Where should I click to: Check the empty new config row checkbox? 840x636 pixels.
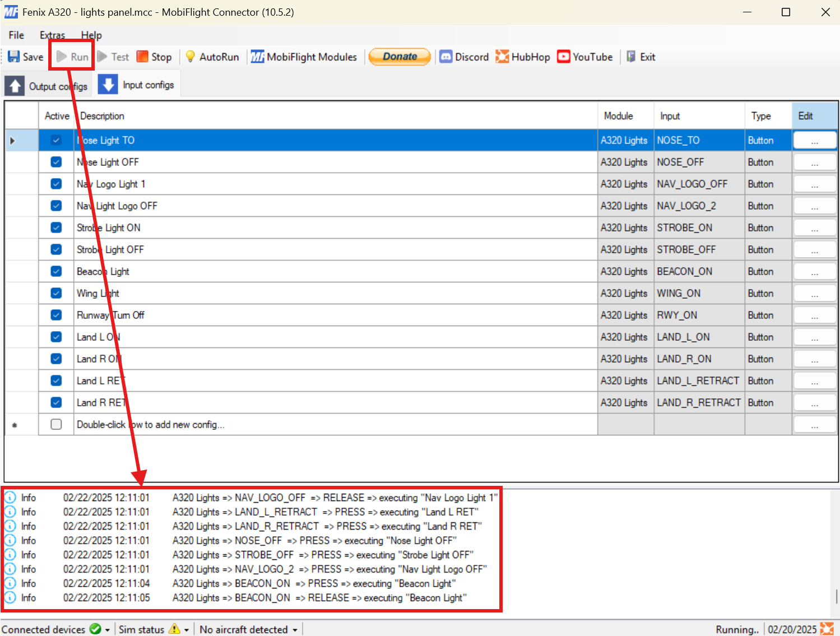[x=56, y=424]
